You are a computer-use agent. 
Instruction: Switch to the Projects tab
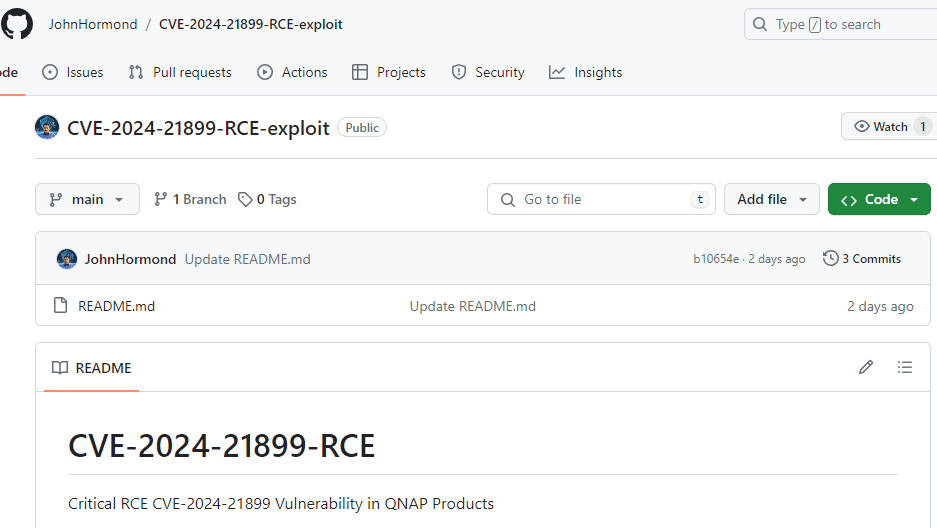pos(389,72)
